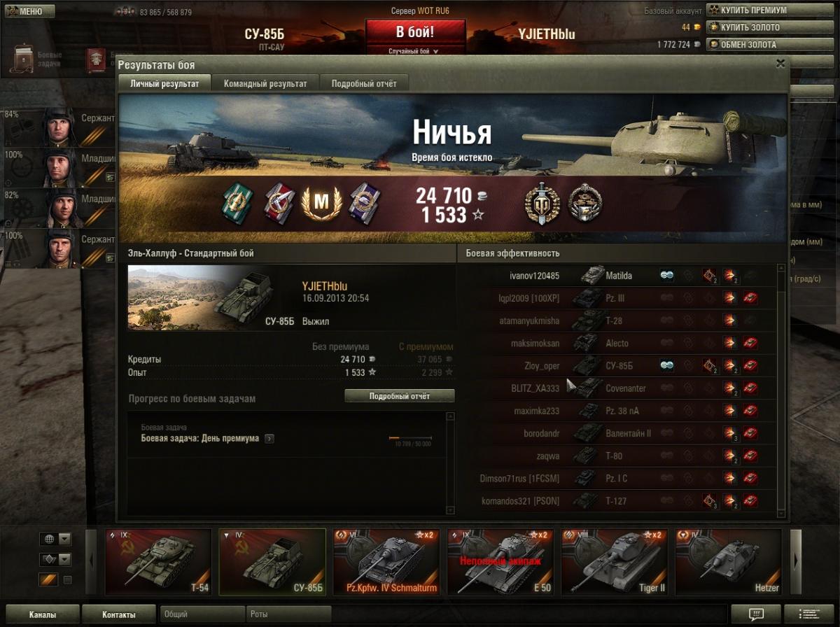Open the globe nation filter dropdown

(x=56, y=539)
